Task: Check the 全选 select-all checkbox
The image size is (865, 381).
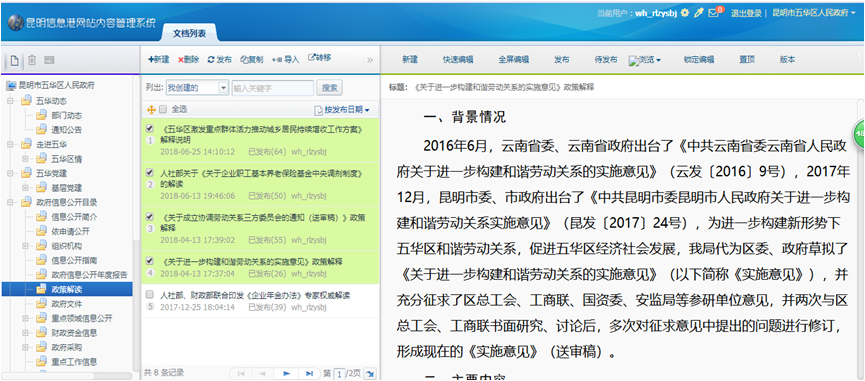Action: pyautogui.click(x=163, y=109)
